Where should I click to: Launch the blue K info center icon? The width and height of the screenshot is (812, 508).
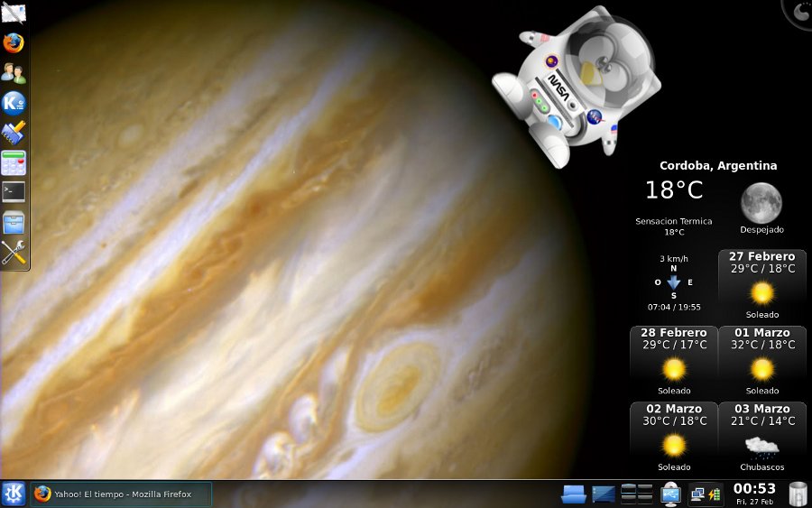14,103
